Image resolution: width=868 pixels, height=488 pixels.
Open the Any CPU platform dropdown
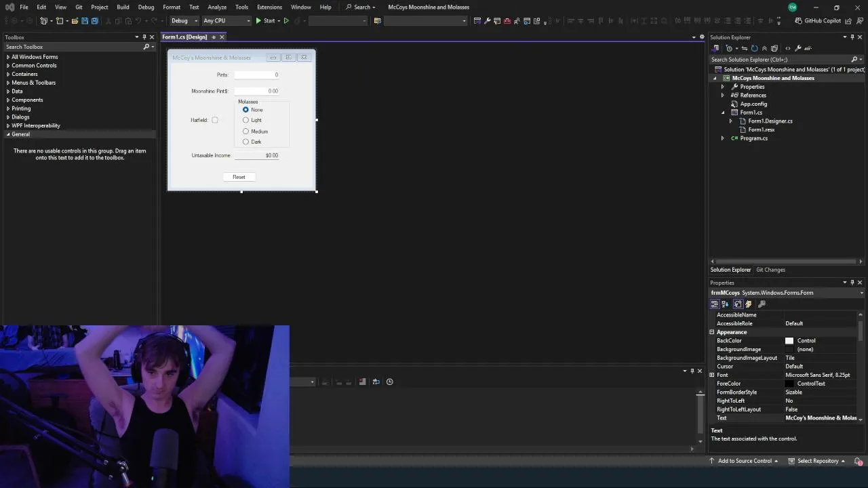226,21
